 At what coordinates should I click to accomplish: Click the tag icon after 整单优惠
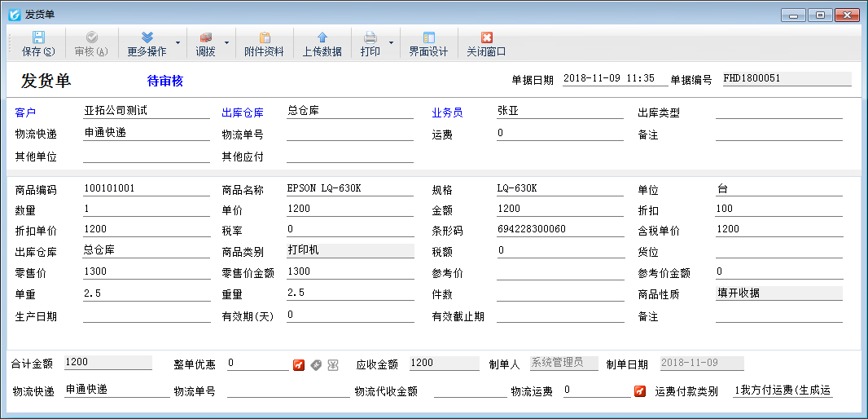(x=316, y=364)
